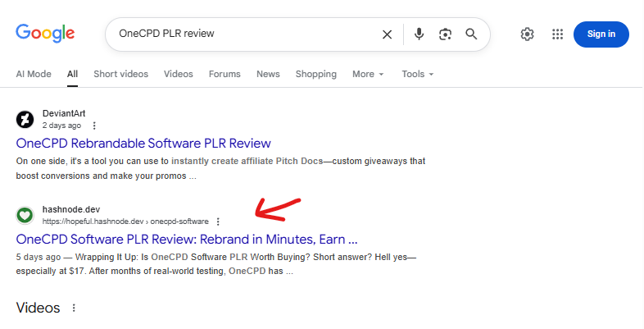The height and width of the screenshot is (329, 644).
Task: Click the Sign in button
Action: pyautogui.click(x=601, y=34)
